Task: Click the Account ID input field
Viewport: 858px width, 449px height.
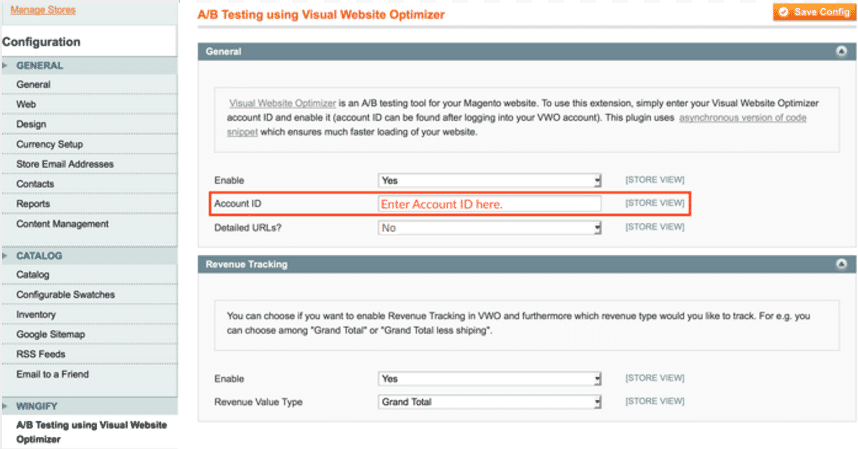Action: pyautogui.click(x=490, y=204)
